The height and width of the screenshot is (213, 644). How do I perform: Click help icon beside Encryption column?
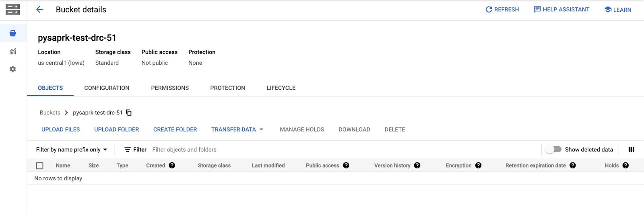coord(478,165)
